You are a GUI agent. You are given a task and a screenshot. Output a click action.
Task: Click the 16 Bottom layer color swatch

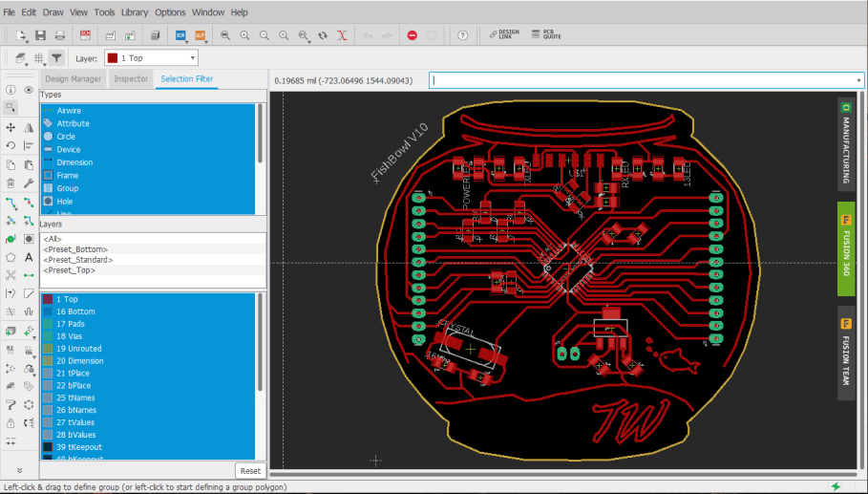pos(48,311)
